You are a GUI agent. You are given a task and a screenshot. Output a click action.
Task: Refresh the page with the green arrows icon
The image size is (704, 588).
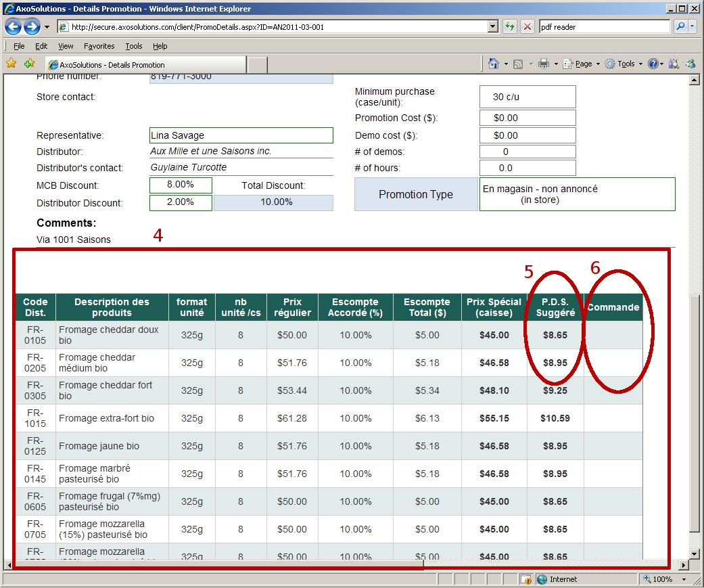coord(509,26)
